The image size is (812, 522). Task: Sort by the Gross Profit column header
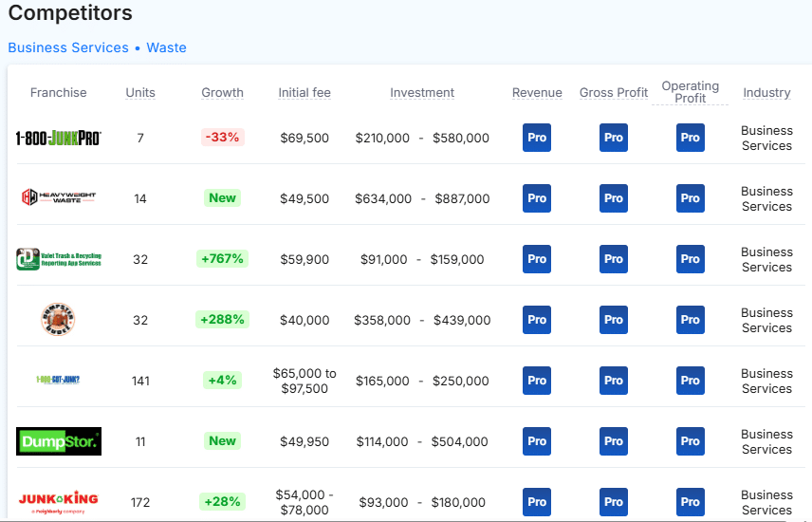tap(614, 92)
